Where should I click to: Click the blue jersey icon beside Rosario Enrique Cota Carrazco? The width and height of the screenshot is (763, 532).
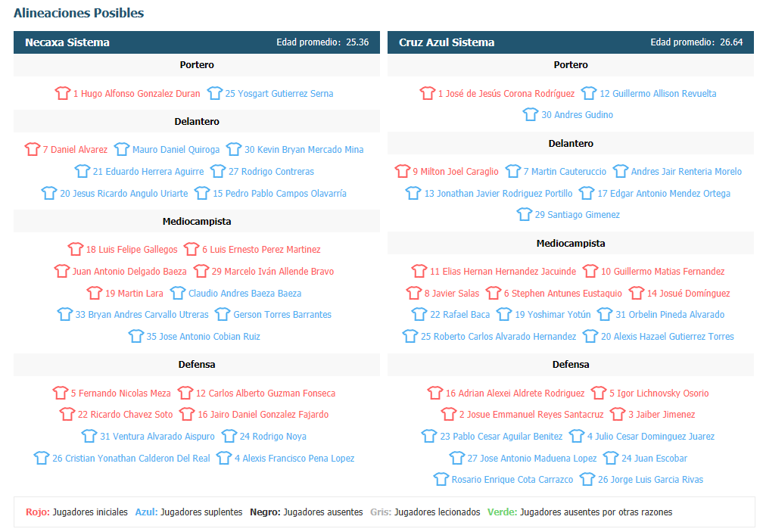441,479
